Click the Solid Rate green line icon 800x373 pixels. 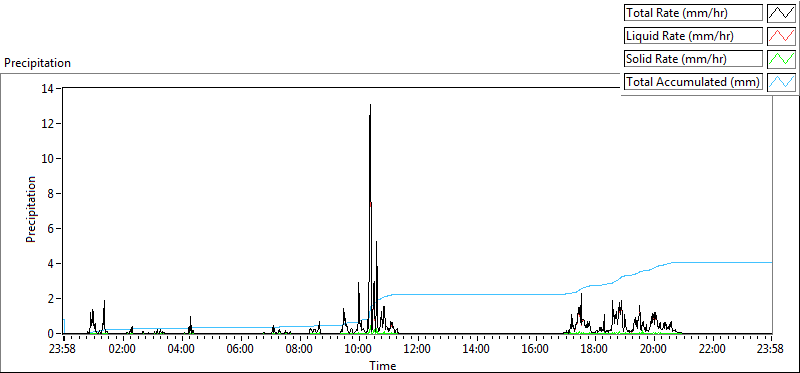click(x=781, y=59)
